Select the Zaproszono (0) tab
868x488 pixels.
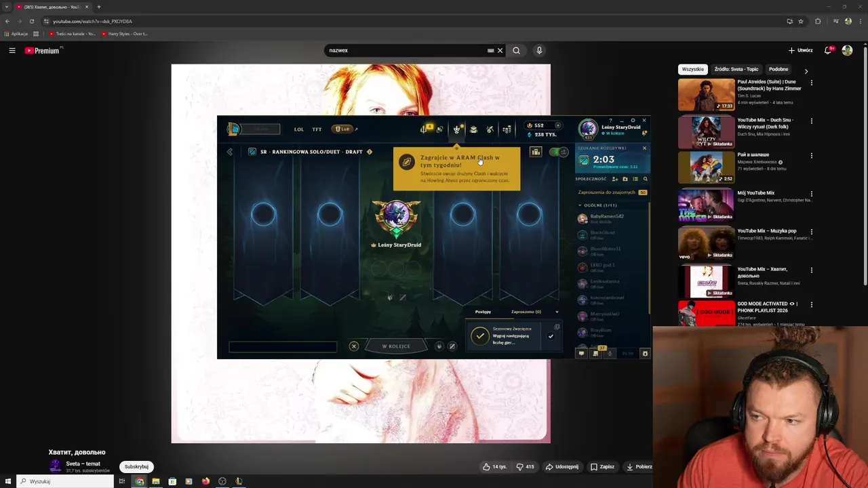point(526,312)
